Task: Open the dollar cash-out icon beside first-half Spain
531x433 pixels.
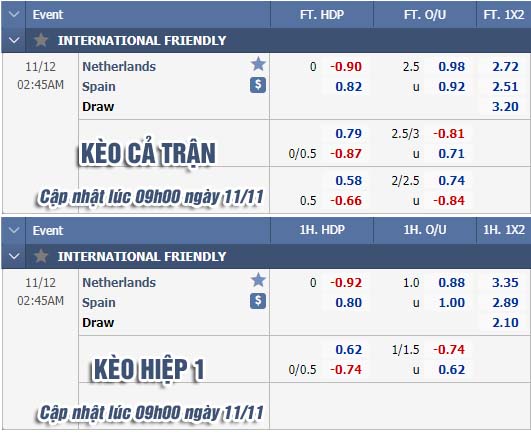Action: click(x=258, y=301)
